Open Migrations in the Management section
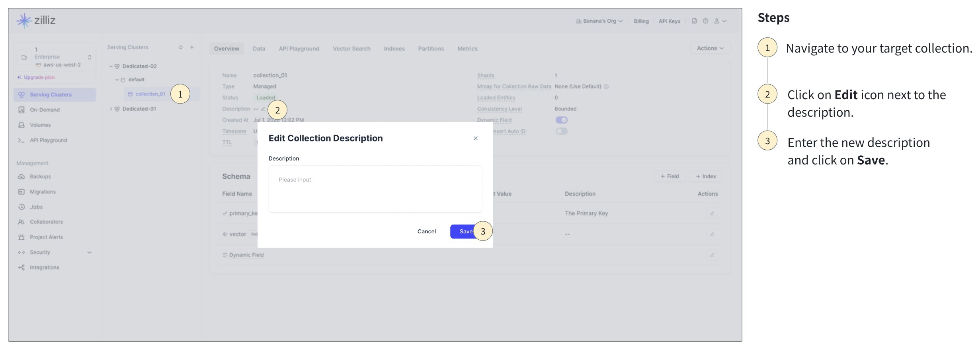The image size is (980, 350). 55,192
